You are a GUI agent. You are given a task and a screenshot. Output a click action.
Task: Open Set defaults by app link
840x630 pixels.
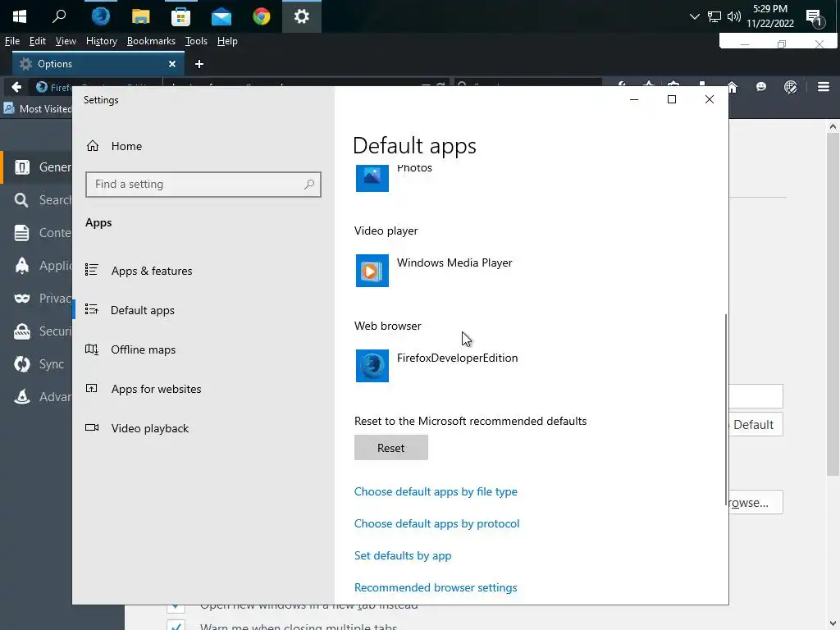(x=403, y=555)
